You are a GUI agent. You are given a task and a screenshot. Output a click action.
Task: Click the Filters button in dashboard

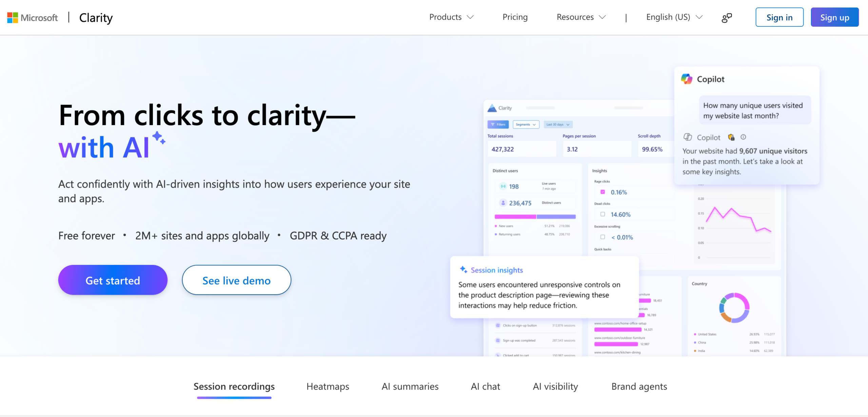(498, 124)
